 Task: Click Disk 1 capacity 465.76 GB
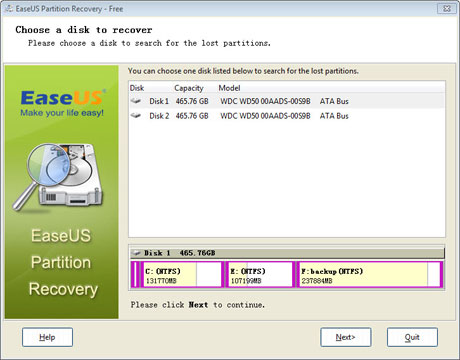pyautogui.click(x=192, y=101)
